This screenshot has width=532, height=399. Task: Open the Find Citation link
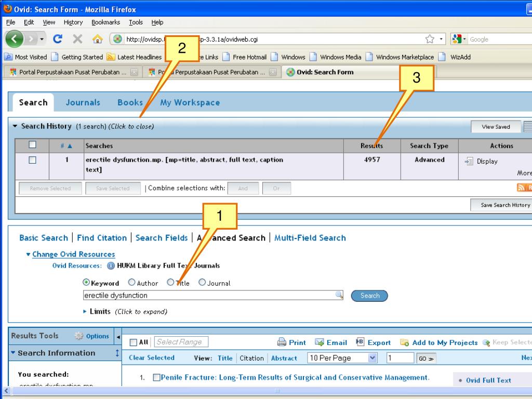pos(102,238)
